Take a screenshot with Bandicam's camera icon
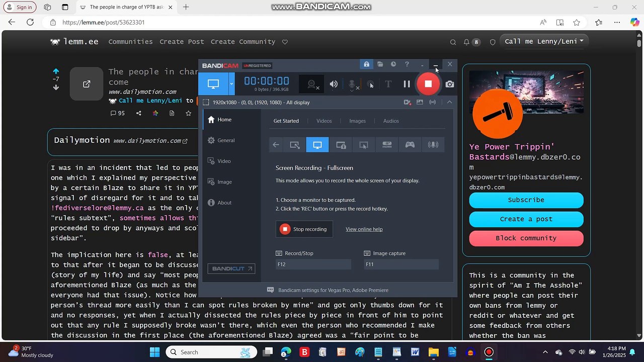The width and height of the screenshot is (644, 362). (x=450, y=84)
